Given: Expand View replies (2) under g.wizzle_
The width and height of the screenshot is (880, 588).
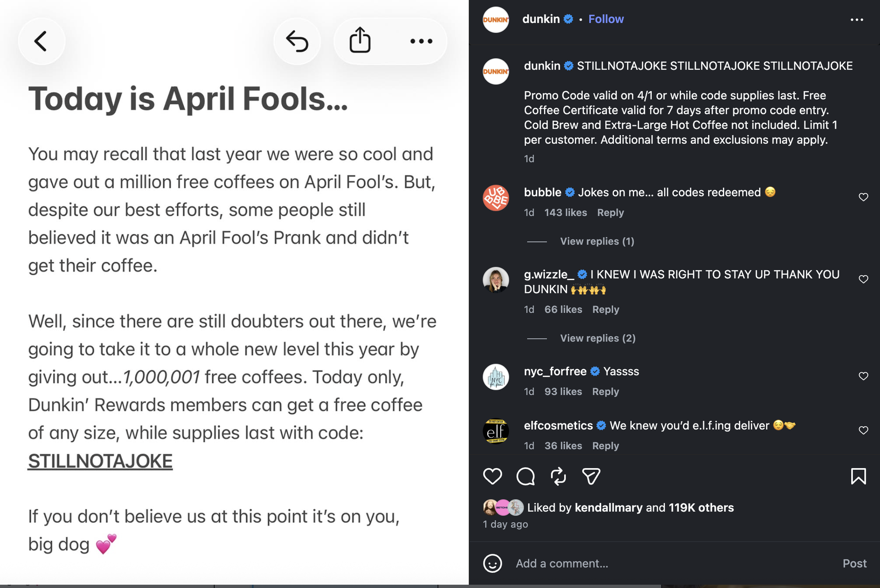Looking at the screenshot, I should 597,338.
